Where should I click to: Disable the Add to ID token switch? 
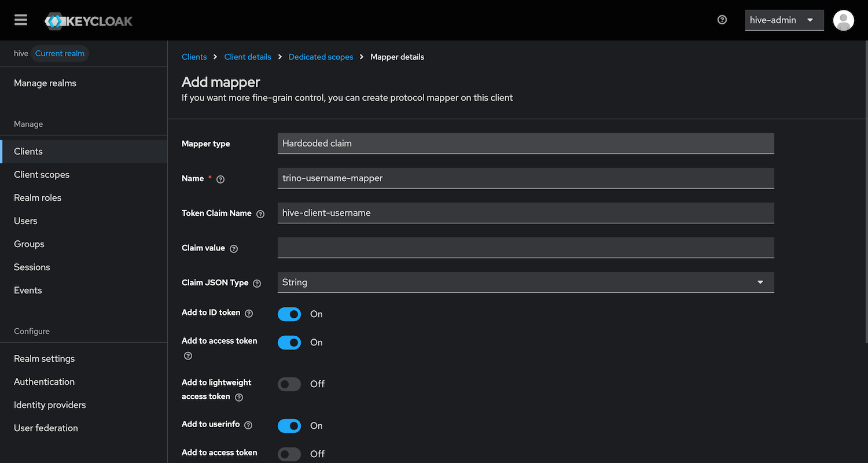[289, 314]
